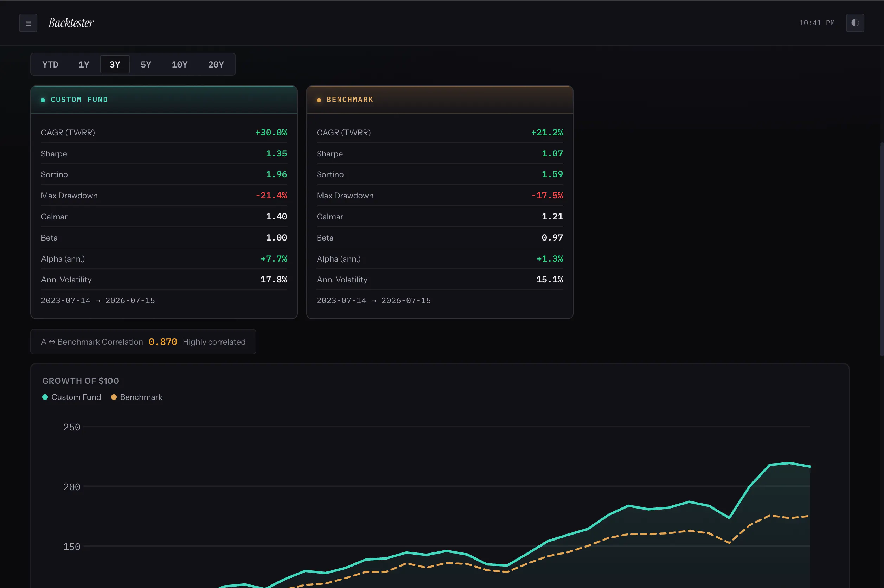Toggle Benchmark series in chart legend
Screen dimensions: 884x588
point(137,397)
